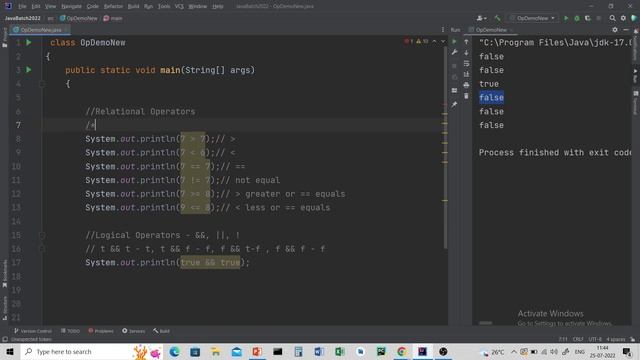This screenshot has width=640, height=360.
Task: Open the user account icon menu
Action: tap(481, 18)
